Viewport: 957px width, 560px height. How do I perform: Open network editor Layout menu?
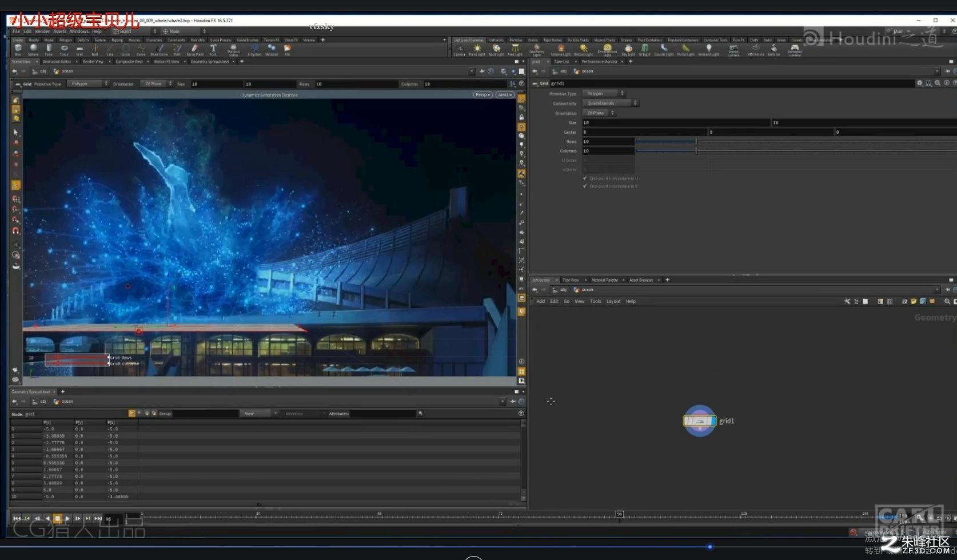613,301
